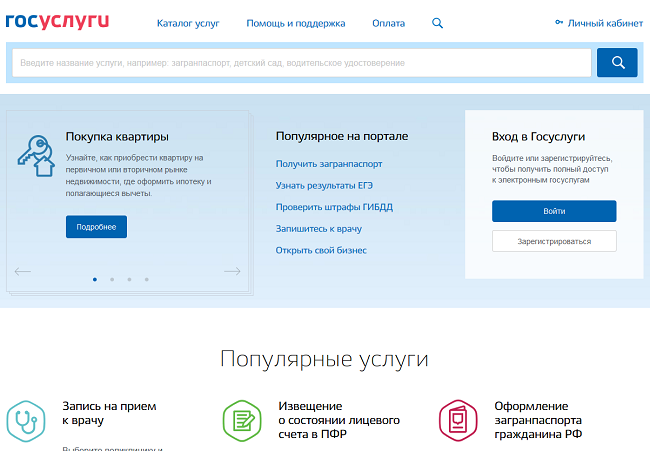The height and width of the screenshot is (451, 650).
Task: Click the blue search submit button
Action: click(617, 63)
